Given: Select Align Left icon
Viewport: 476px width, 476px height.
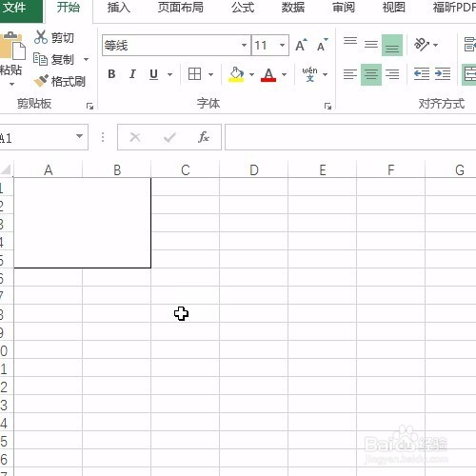Looking at the screenshot, I should click(350, 74).
